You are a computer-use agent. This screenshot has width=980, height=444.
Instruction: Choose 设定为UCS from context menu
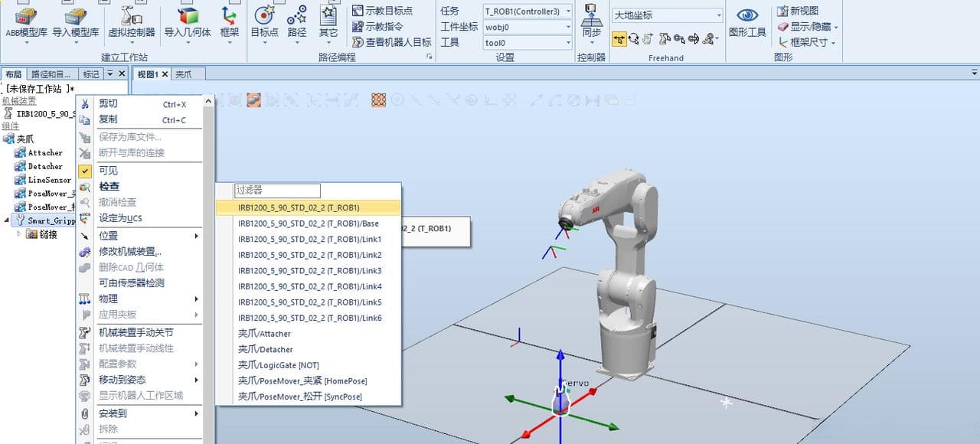click(x=139, y=218)
